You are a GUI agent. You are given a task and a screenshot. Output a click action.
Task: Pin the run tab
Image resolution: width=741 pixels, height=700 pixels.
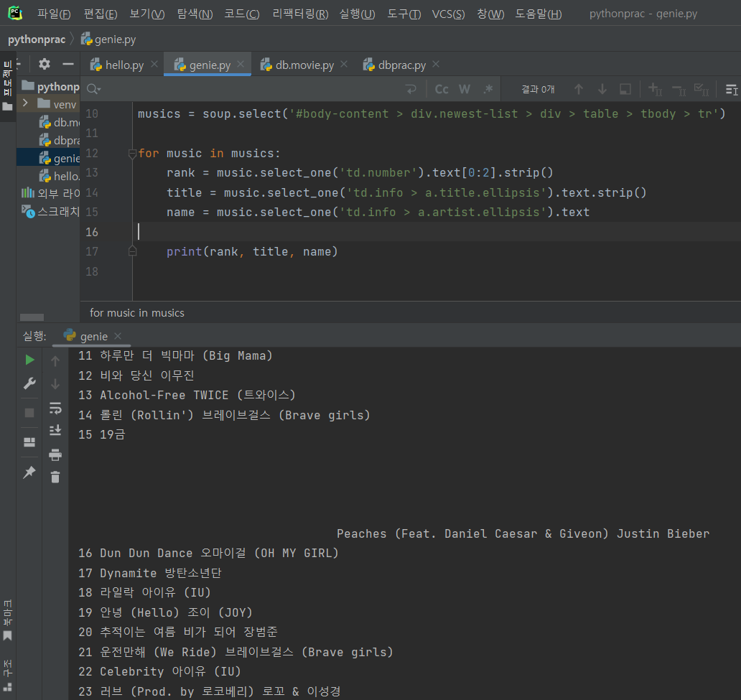(29, 472)
